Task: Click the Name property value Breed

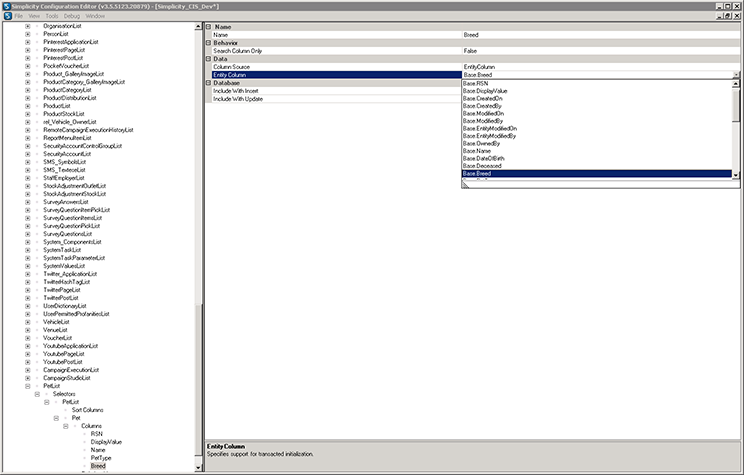Action: click(601, 35)
